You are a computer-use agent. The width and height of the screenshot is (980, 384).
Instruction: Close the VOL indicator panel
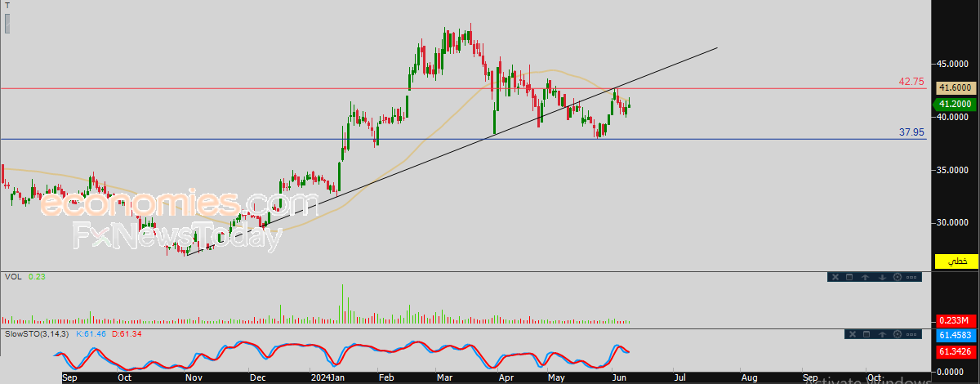[x=835, y=277]
